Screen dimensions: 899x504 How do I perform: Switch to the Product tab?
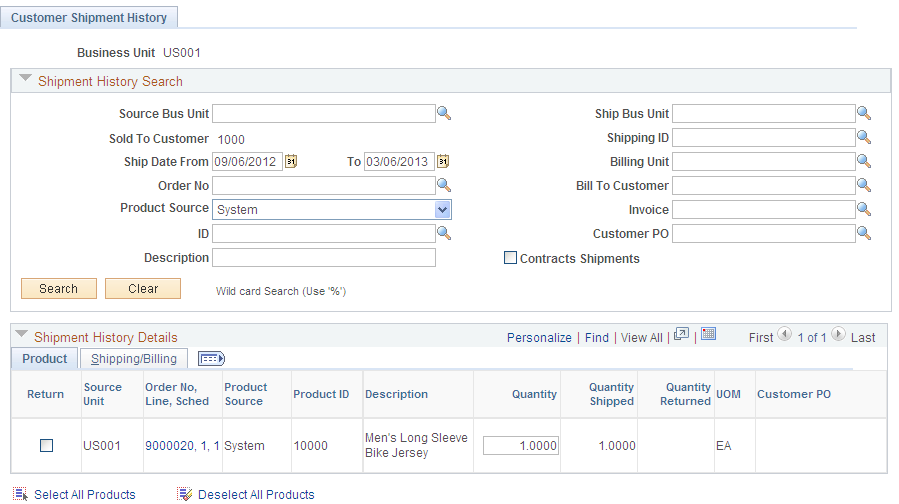click(x=45, y=359)
